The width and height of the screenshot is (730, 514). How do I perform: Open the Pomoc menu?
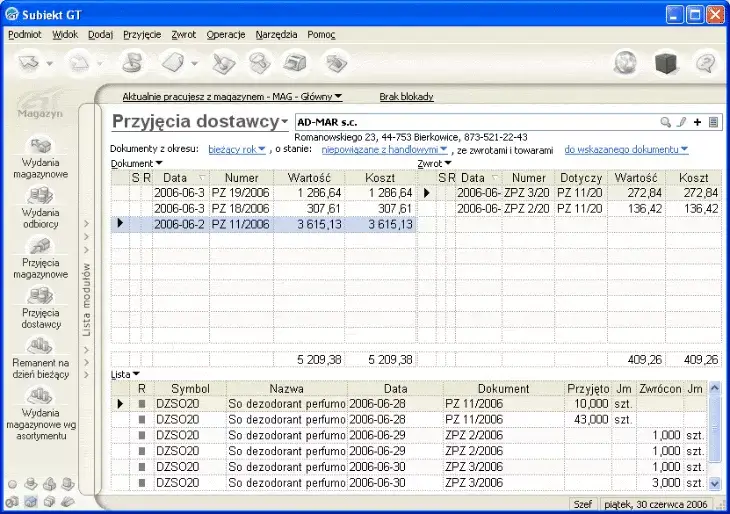pyautogui.click(x=321, y=34)
